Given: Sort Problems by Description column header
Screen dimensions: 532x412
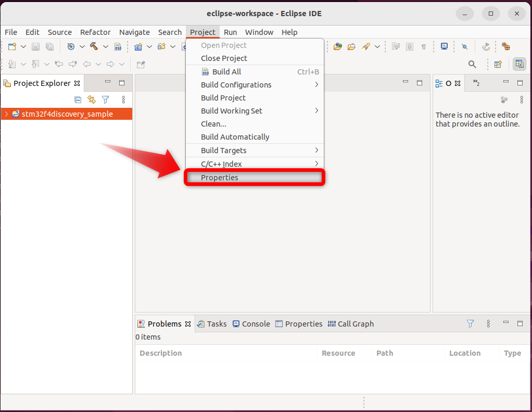Looking at the screenshot, I should pos(226,353).
